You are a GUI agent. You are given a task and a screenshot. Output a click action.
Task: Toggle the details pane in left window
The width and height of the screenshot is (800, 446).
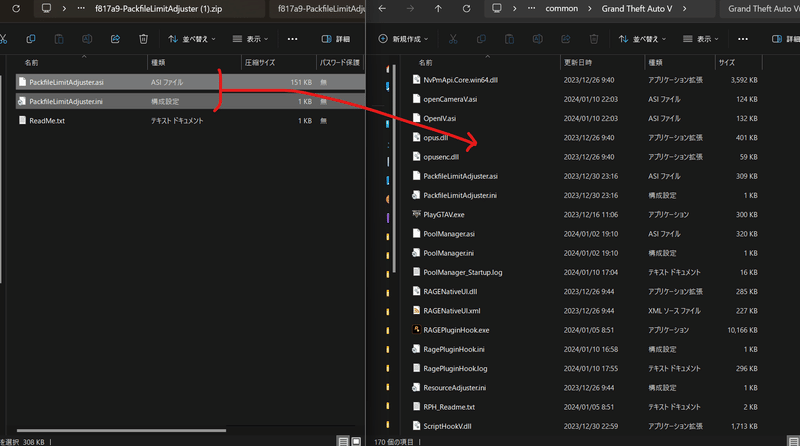[x=336, y=39]
